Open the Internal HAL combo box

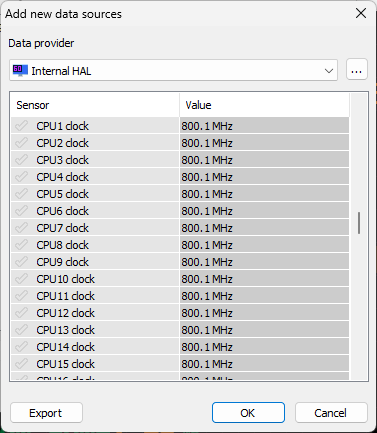point(173,70)
